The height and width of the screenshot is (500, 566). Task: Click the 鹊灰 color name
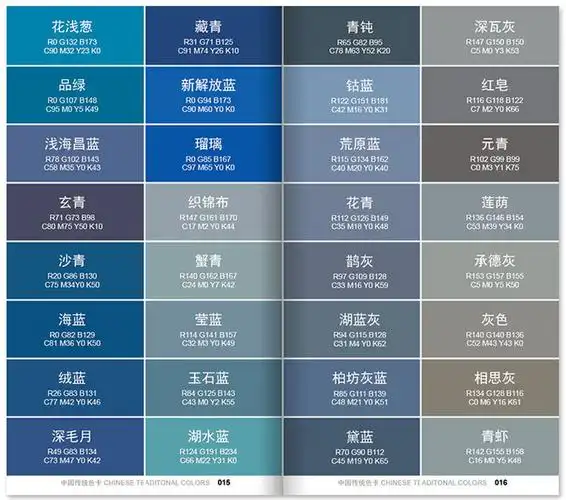pos(360,261)
